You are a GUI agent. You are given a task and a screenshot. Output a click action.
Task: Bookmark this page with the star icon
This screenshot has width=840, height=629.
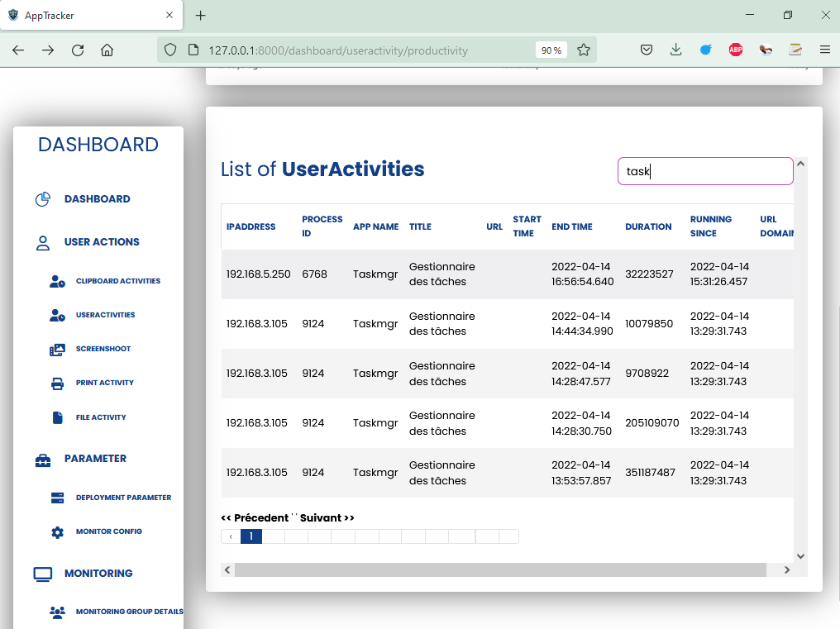coord(584,50)
